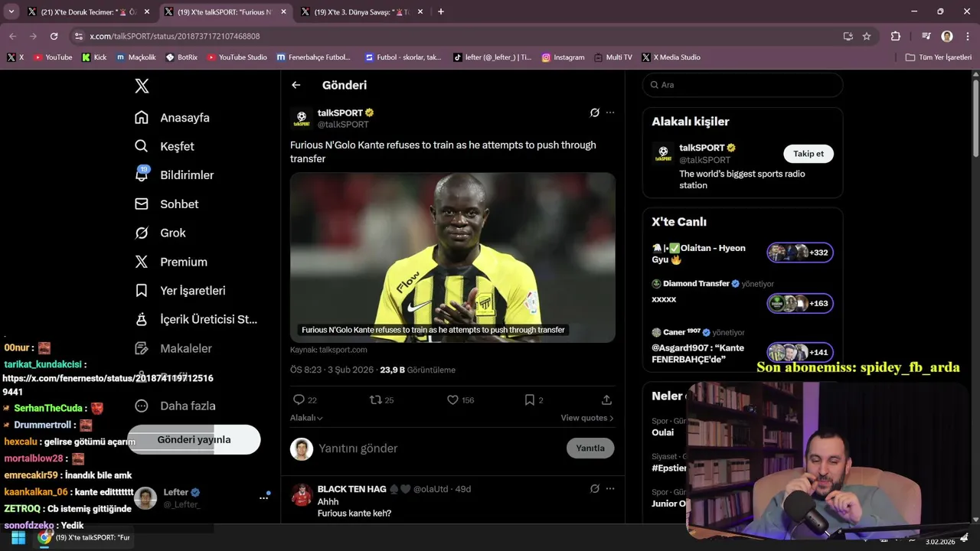Bookmark the post showing 2 bookmarks
This screenshot has height=551, width=980.
pos(529,399)
